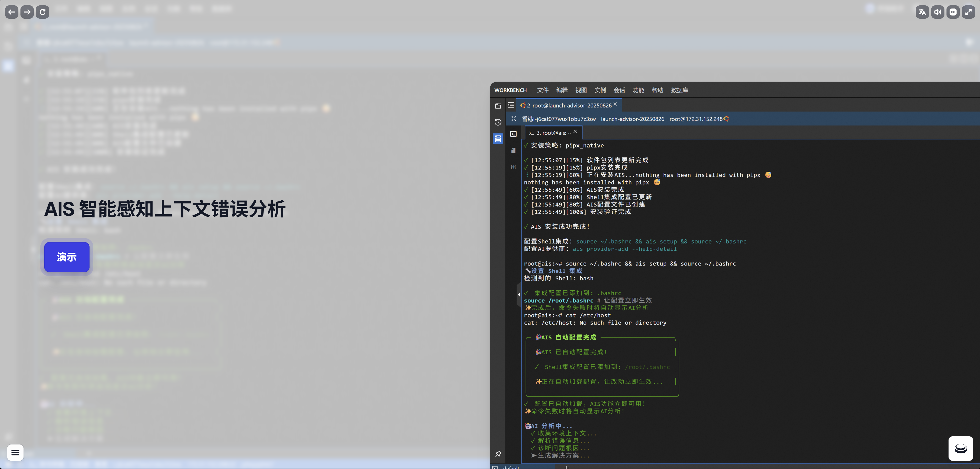Click the 'cat: /etc/host: No such file' error line
The height and width of the screenshot is (469, 980).
(x=595, y=323)
